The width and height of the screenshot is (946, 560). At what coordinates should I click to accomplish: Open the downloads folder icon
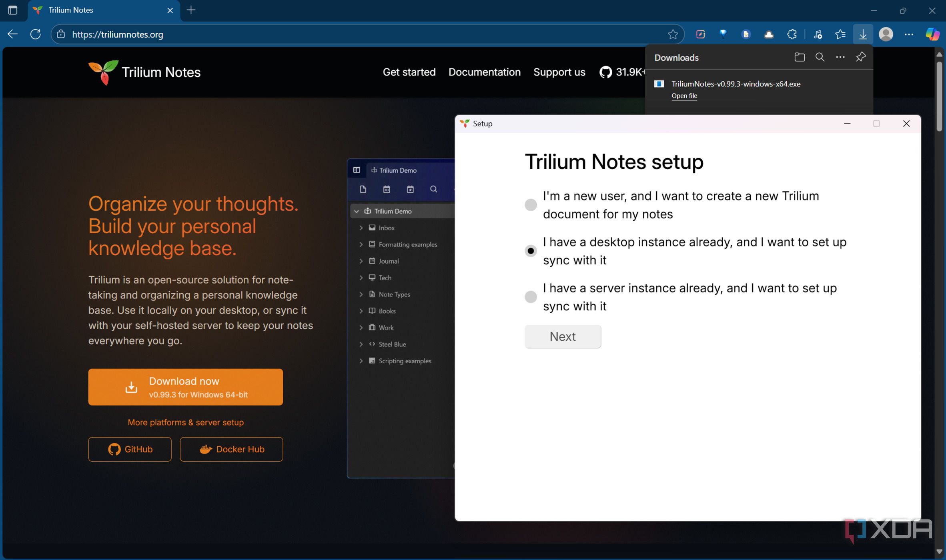[799, 57]
